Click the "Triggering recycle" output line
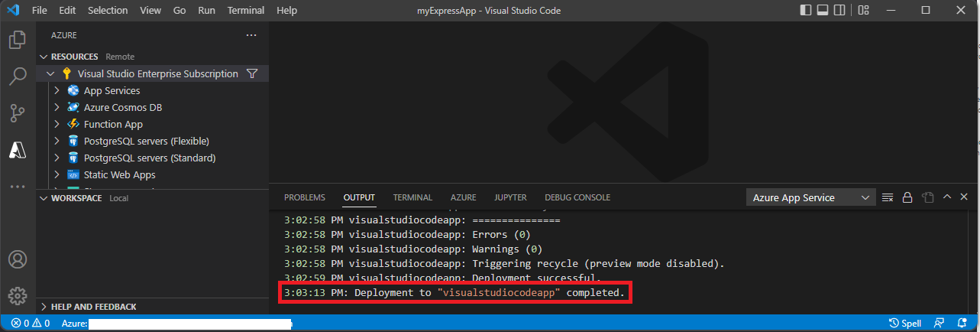This screenshot has height=332, width=980. click(504, 263)
